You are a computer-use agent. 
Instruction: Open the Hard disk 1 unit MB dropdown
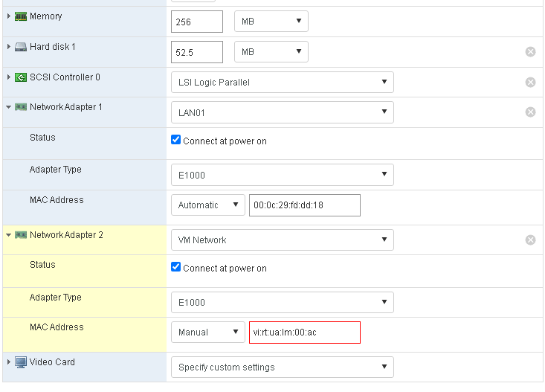[x=271, y=52]
